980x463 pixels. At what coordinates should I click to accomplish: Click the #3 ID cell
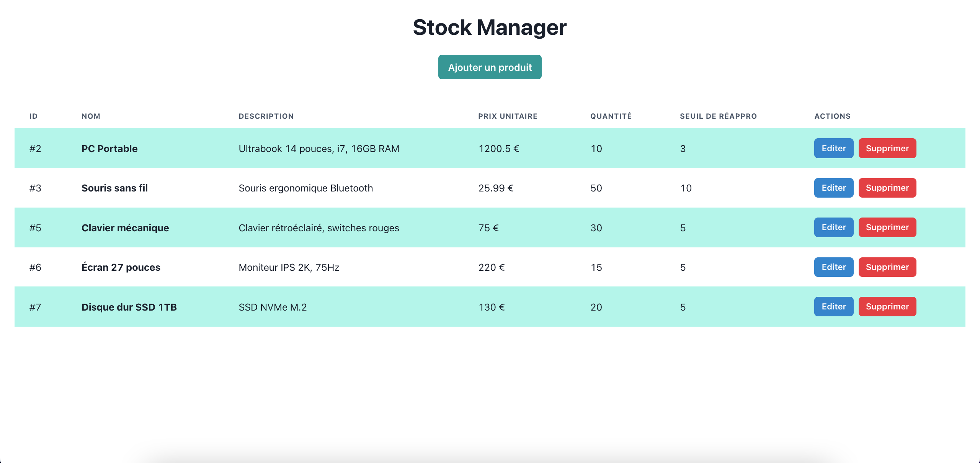35,188
